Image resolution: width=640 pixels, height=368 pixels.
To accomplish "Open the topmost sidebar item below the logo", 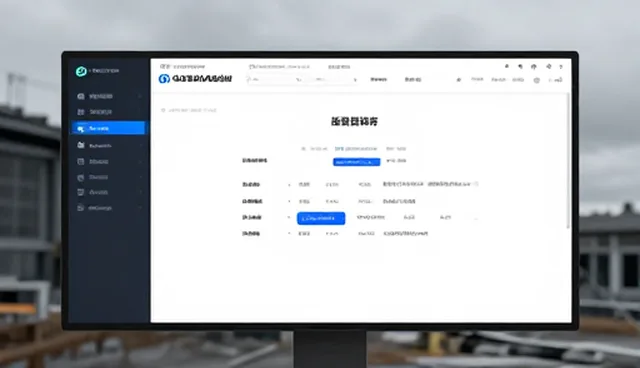I will click(108, 96).
